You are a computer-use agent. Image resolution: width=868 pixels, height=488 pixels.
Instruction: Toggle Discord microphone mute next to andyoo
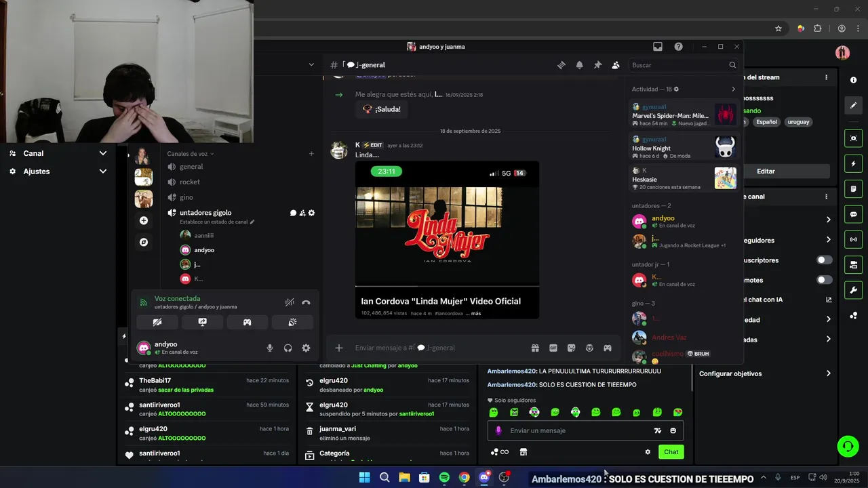click(270, 348)
